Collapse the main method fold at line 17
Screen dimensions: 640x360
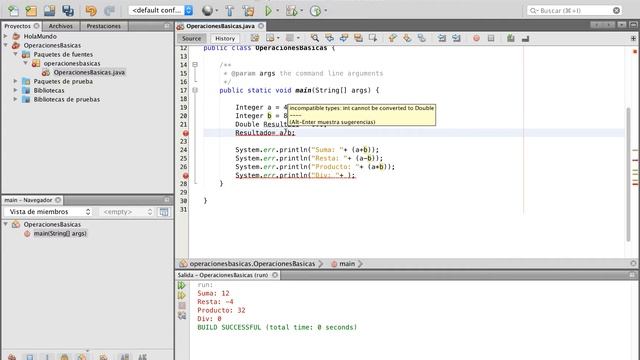195,90
